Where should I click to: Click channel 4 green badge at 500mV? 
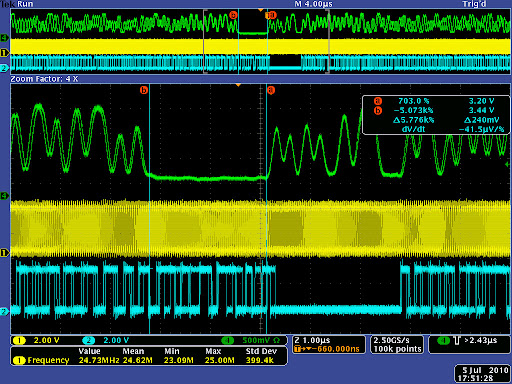(x=228, y=340)
